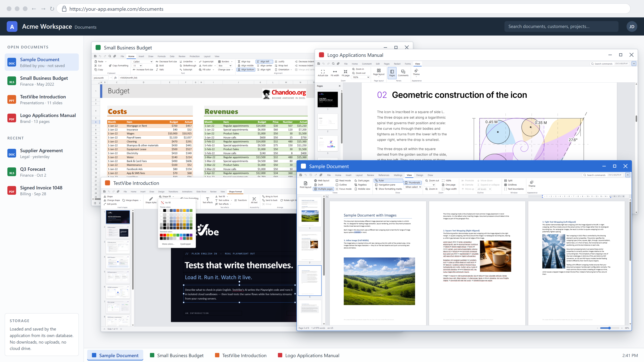Click save icon in Small Business Budget toolbar
The width and height of the screenshot is (644, 362).
[95, 56]
